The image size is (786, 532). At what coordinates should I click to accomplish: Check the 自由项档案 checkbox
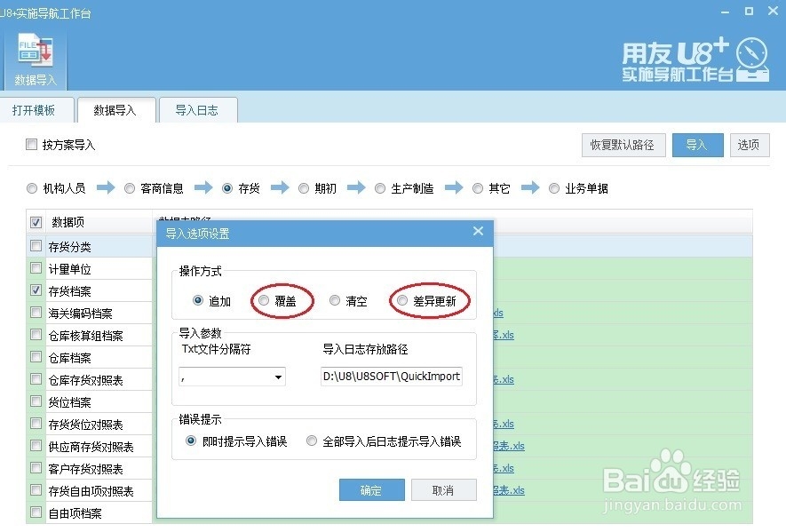[36, 512]
